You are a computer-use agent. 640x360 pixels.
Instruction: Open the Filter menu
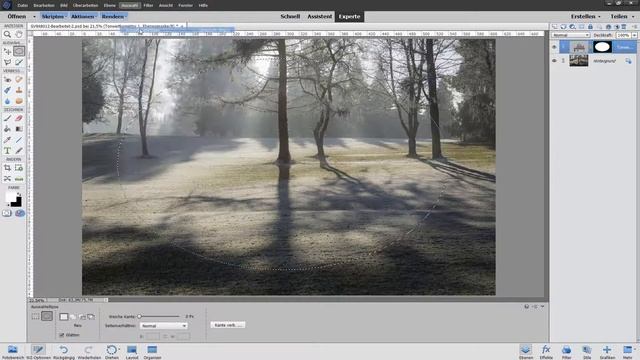[149, 5]
